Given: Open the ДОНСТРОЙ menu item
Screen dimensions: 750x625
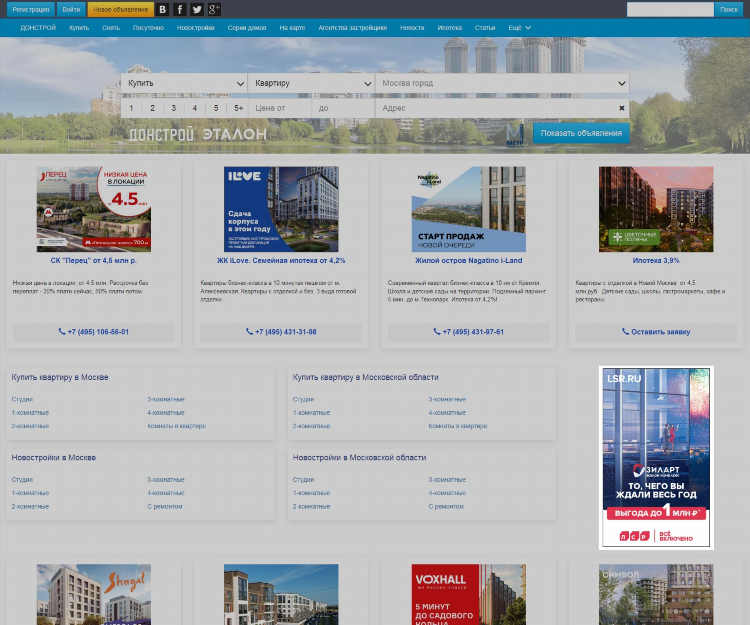Looking at the screenshot, I should [38, 28].
